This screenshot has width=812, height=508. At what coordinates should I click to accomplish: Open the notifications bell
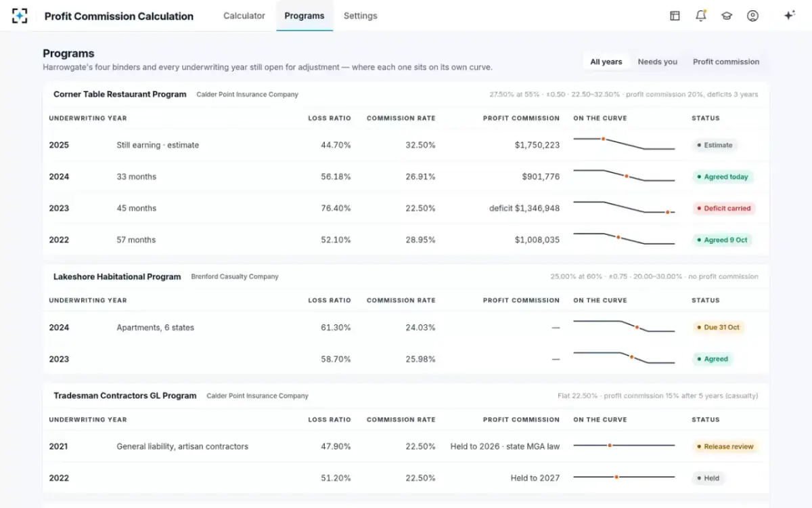(x=700, y=16)
